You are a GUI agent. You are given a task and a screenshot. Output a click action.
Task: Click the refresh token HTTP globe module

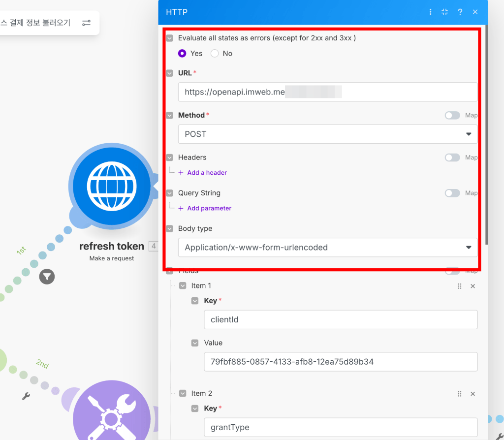point(112,187)
